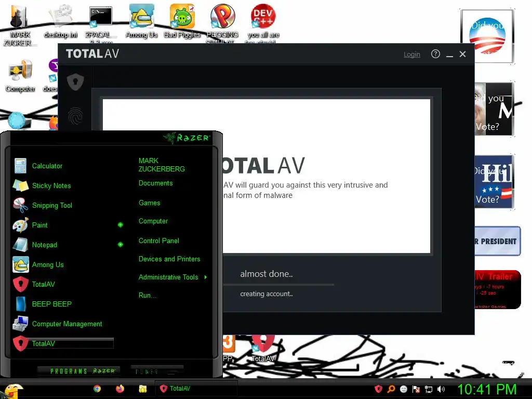The image size is (532, 399).
Task: Select TotalAV desktop shortcut below the window
Action: pyautogui.click(x=263, y=349)
